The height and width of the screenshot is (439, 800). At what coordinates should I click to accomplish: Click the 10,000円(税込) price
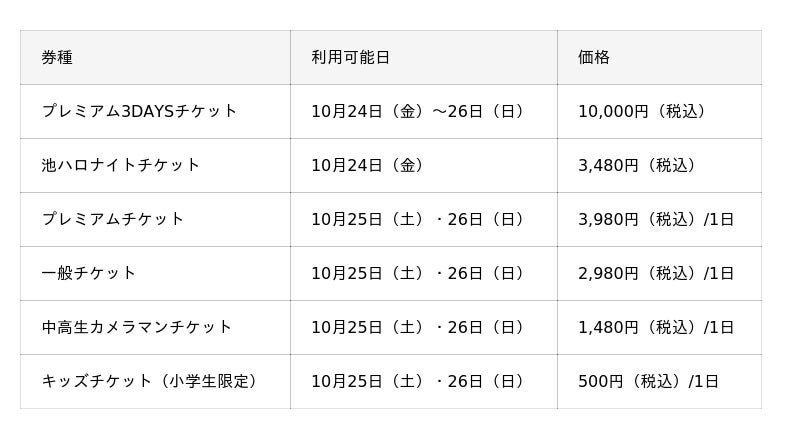pyautogui.click(x=644, y=112)
